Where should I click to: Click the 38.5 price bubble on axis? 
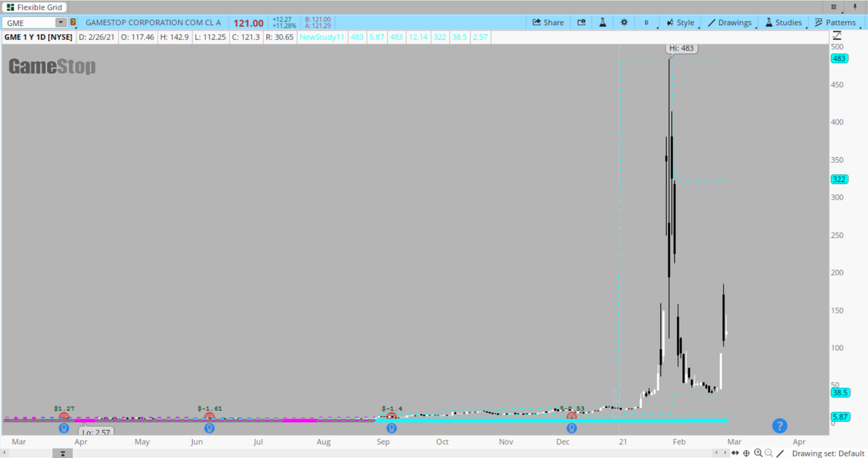pyautogui.click(x=840, y=392)
